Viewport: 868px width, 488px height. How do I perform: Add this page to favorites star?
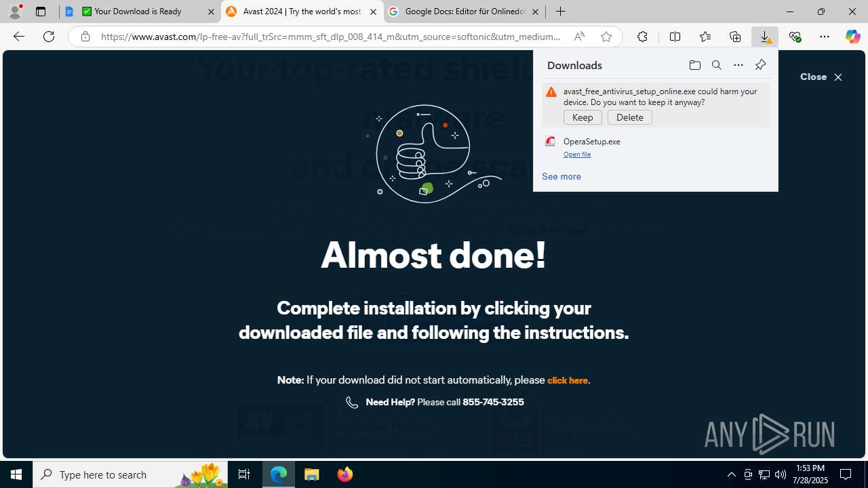click(606, 37)
